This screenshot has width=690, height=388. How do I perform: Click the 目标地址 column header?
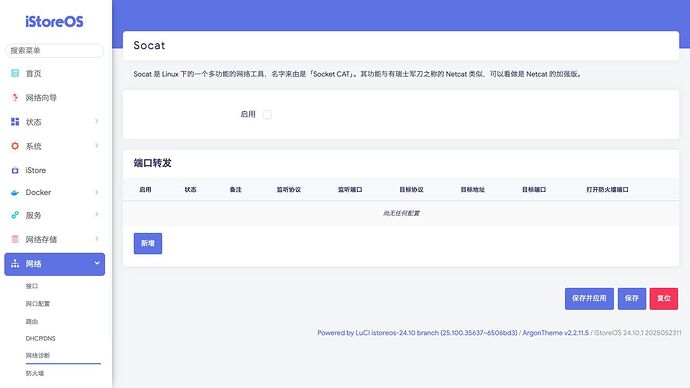tap(473, 190)
